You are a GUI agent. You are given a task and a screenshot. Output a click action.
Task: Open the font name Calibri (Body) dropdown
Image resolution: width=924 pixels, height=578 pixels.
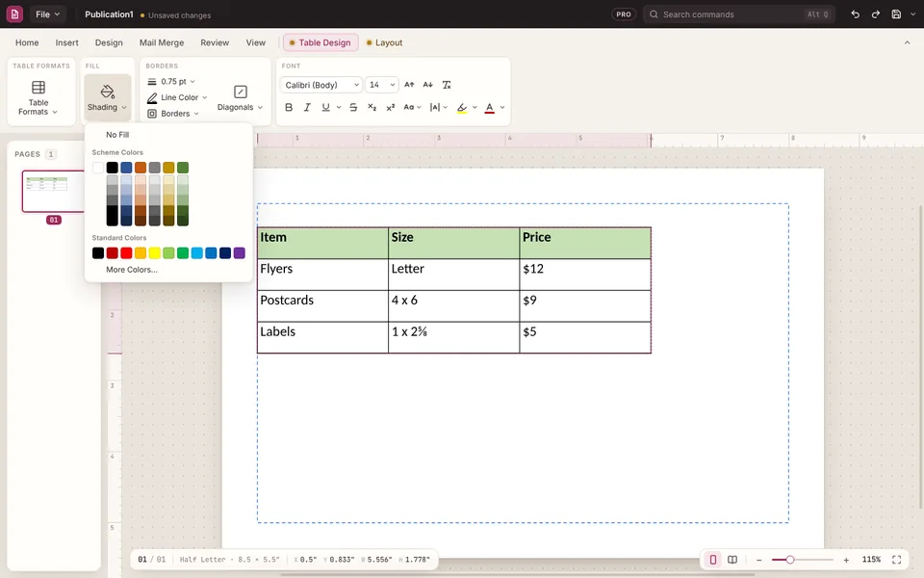[321, 85]
